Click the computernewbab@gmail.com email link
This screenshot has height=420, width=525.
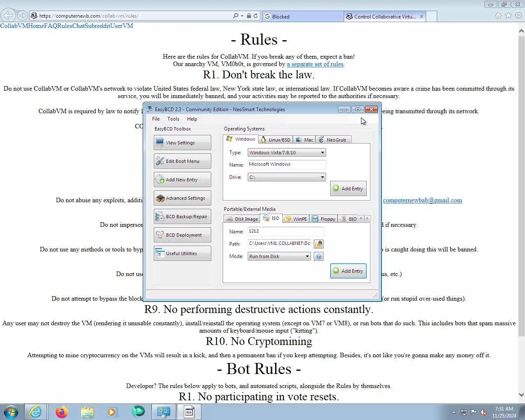(422, 200)
